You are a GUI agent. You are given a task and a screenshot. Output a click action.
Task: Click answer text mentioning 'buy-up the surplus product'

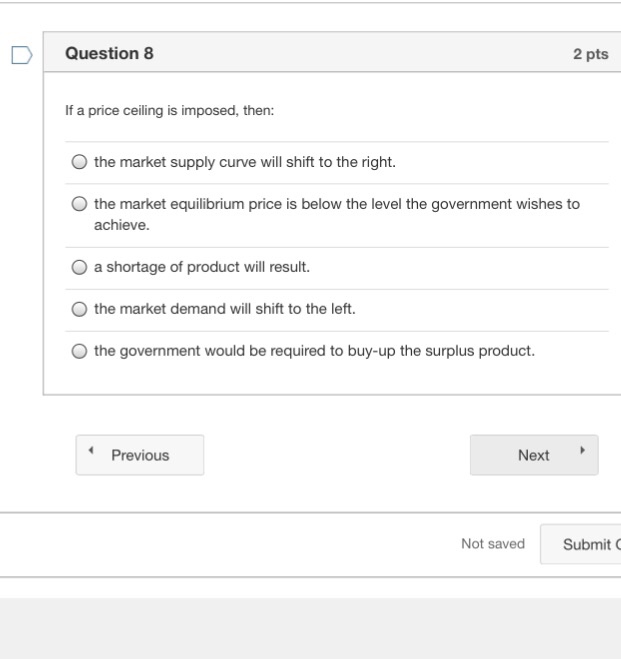click(314, 351)
